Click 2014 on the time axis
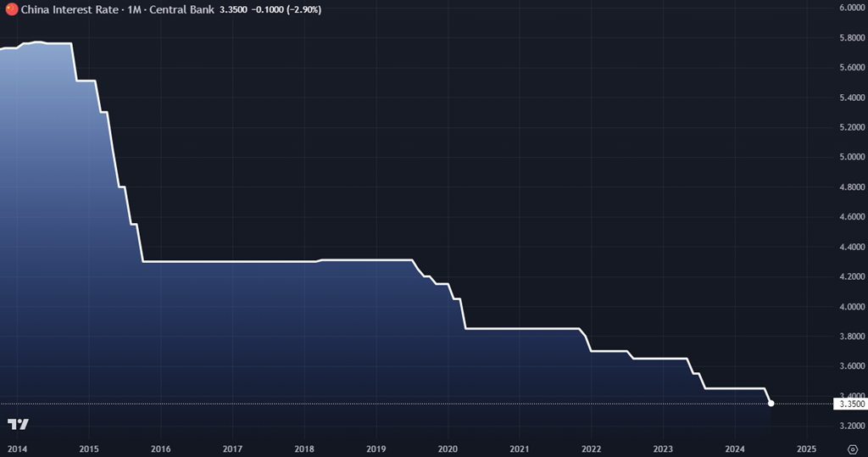 pos(17,449)
